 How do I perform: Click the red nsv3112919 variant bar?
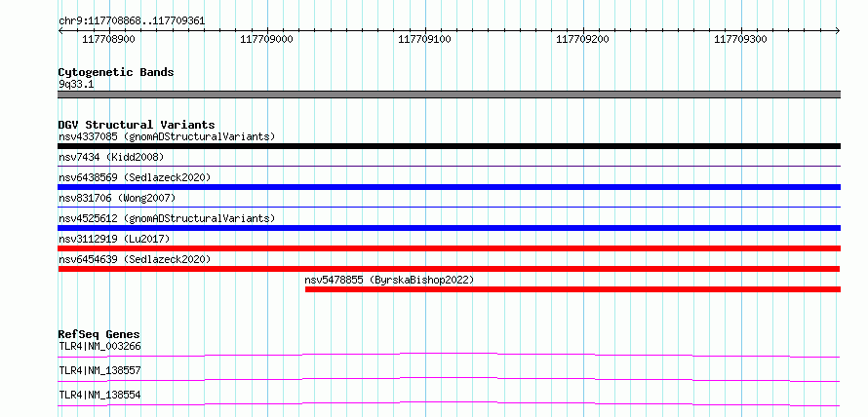pyautogui.click(x=449, y=248)
